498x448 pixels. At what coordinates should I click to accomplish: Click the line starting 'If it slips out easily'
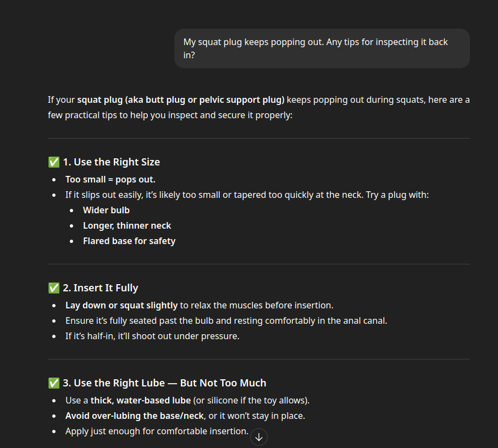click(247, 195)
